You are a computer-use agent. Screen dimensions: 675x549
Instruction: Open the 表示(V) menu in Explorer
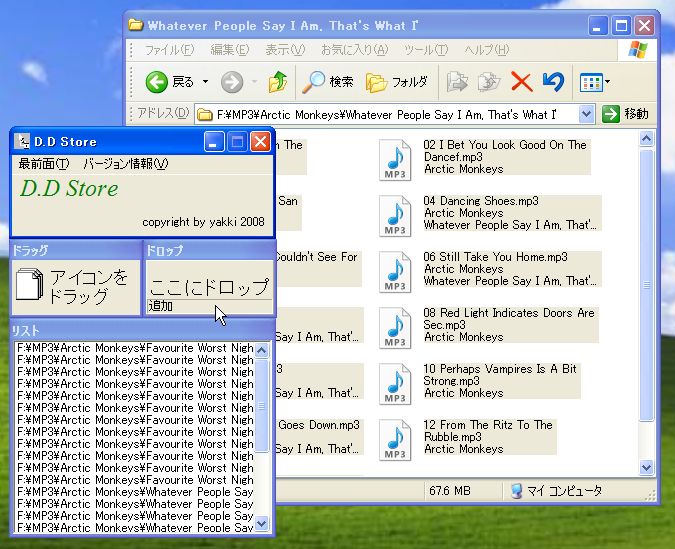pos(285,50)
